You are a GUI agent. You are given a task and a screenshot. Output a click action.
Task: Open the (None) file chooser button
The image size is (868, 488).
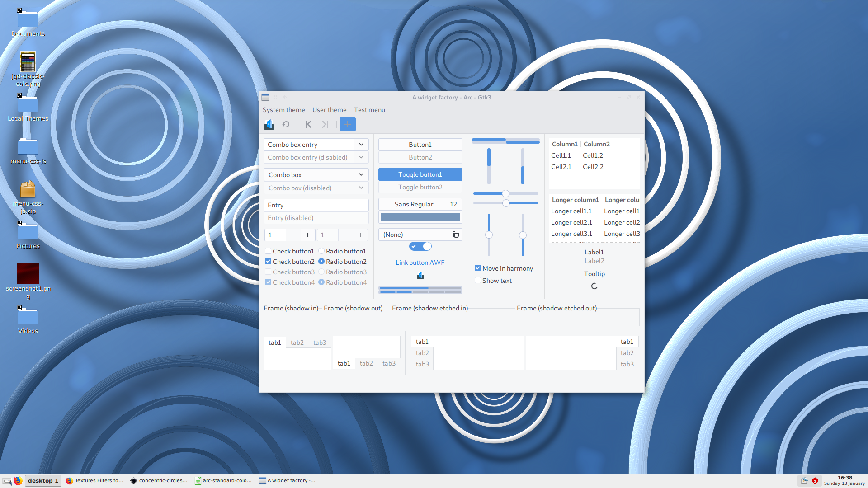(420, 235)
